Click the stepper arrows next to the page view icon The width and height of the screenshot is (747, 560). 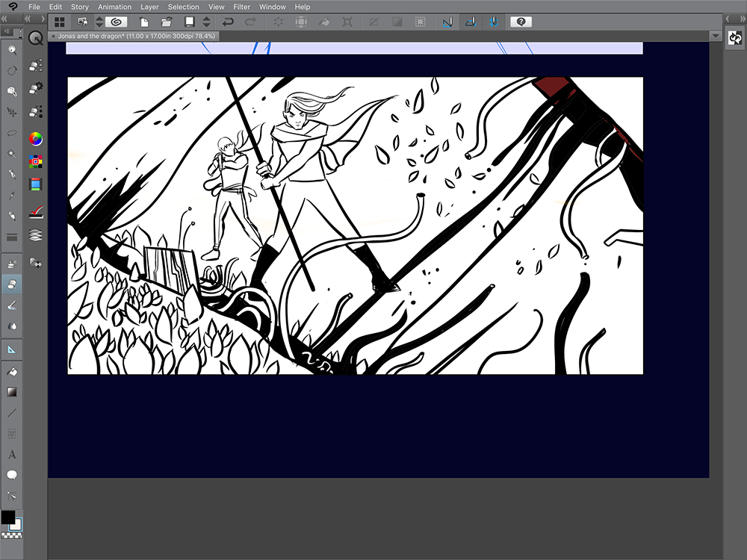coord(205,22)
